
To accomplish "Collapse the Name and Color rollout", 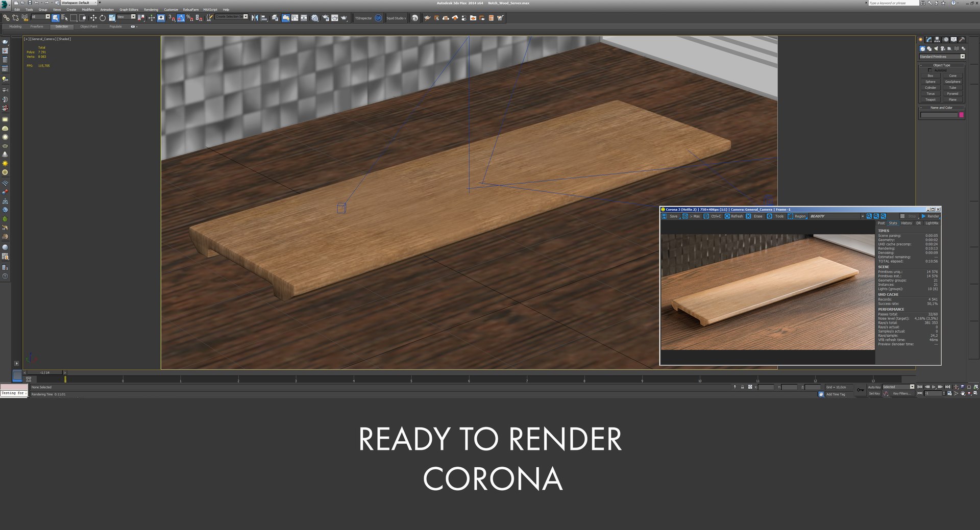I will (942, 108).
